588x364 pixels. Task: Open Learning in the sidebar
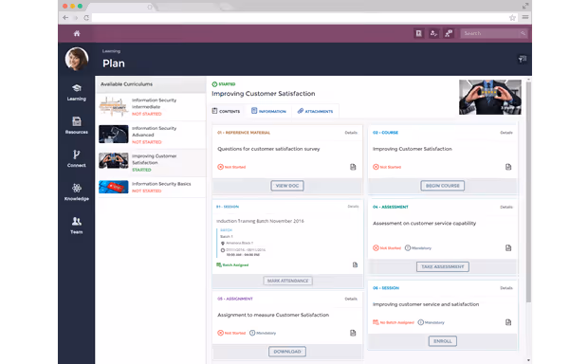(77, 92)
